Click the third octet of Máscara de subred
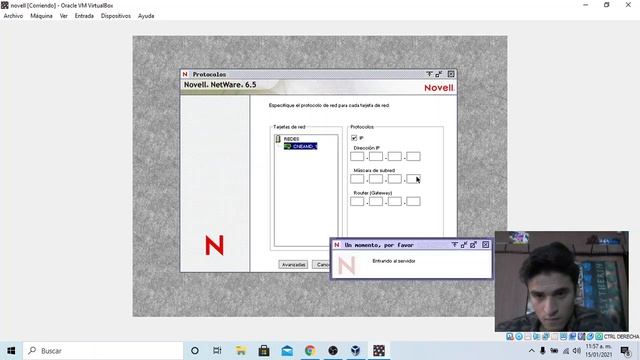Image resolution: width=640 pixels, height=360 pixels. point(395,179)
